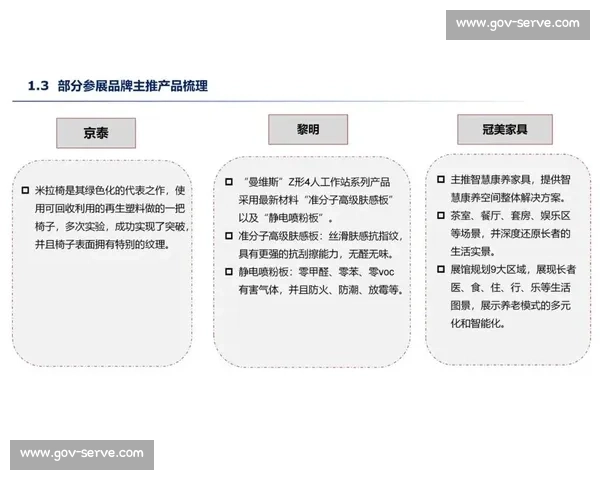Click the line 准分子高级肤感板：丝滑肤感抗指纹

point(321,236)
